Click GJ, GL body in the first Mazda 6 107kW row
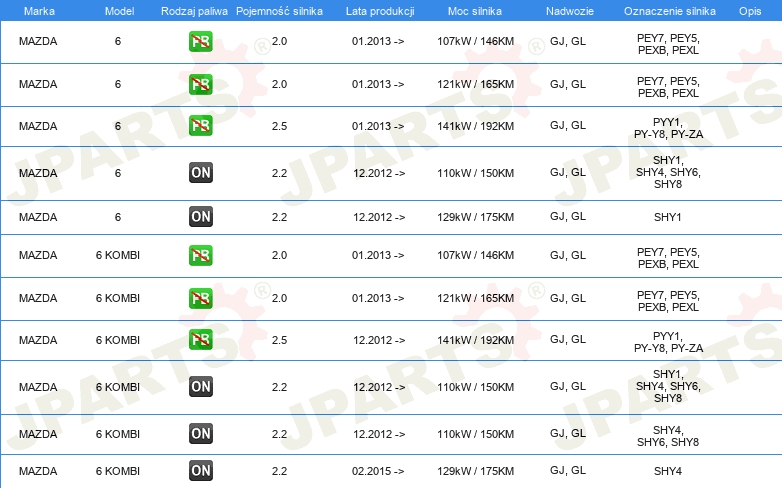782x488 pixels. (568, 41)
